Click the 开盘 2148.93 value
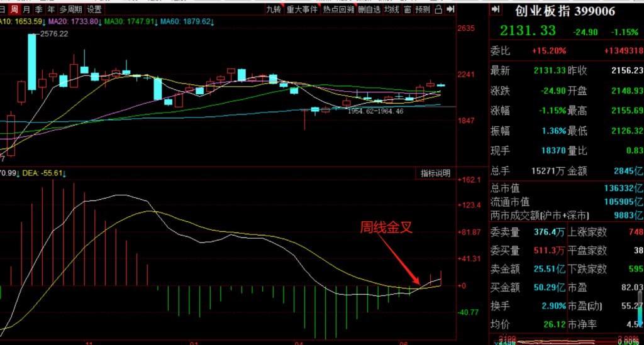Viewport: 644px width, 345px height. coord(627,91)
